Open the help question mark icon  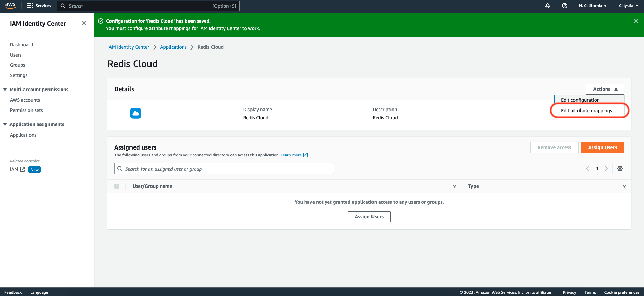point(564,6)
